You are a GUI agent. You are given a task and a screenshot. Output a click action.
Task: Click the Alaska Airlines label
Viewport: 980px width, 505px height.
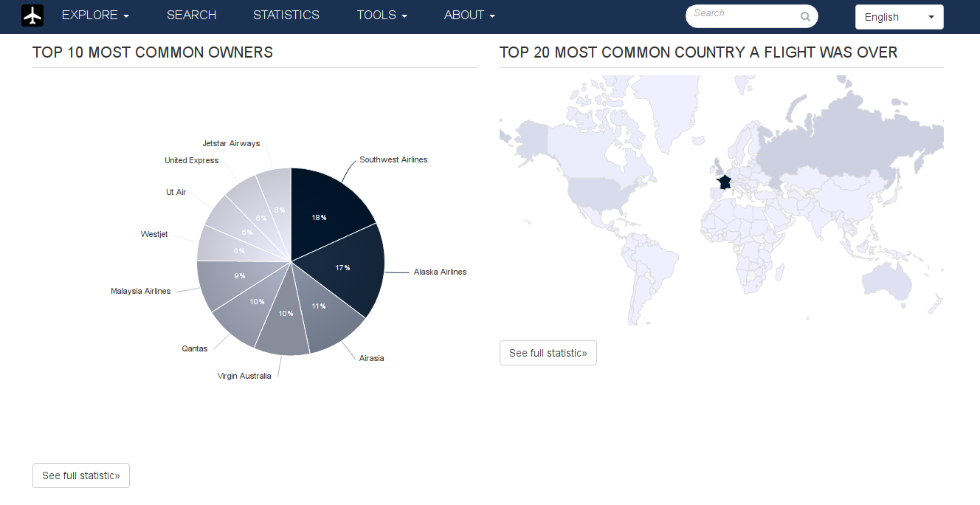(x=440, y=272)
